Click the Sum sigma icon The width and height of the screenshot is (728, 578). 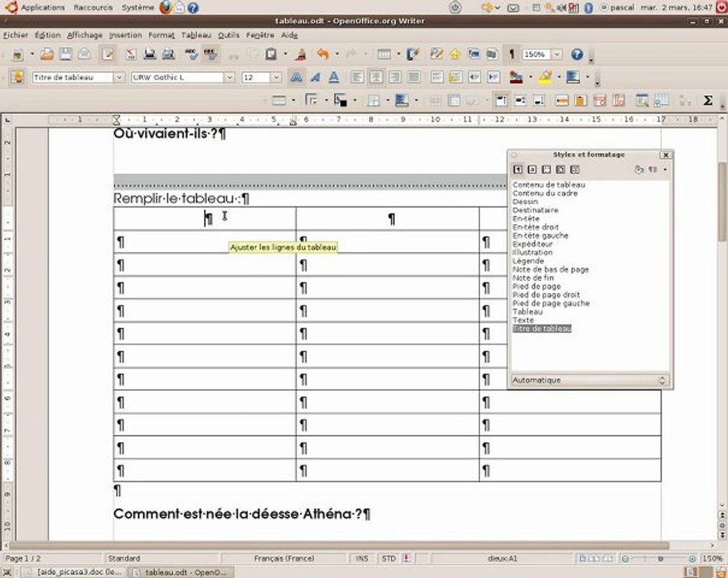pyautogui.click(x=708, y=100)
